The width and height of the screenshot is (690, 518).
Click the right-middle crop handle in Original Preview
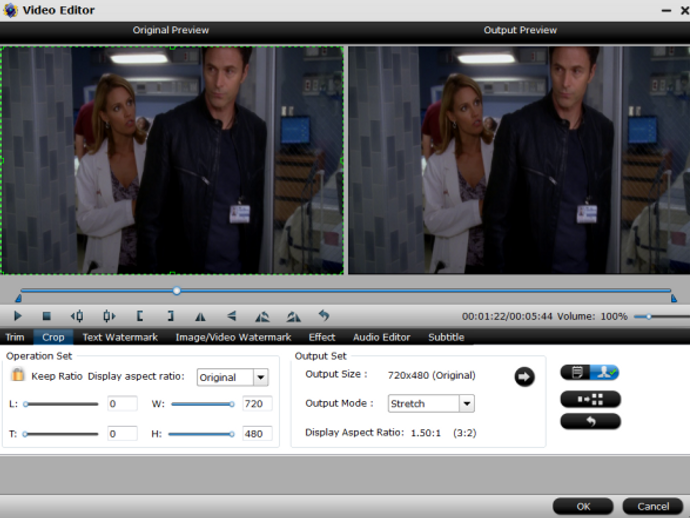click(x=343, y=161)
